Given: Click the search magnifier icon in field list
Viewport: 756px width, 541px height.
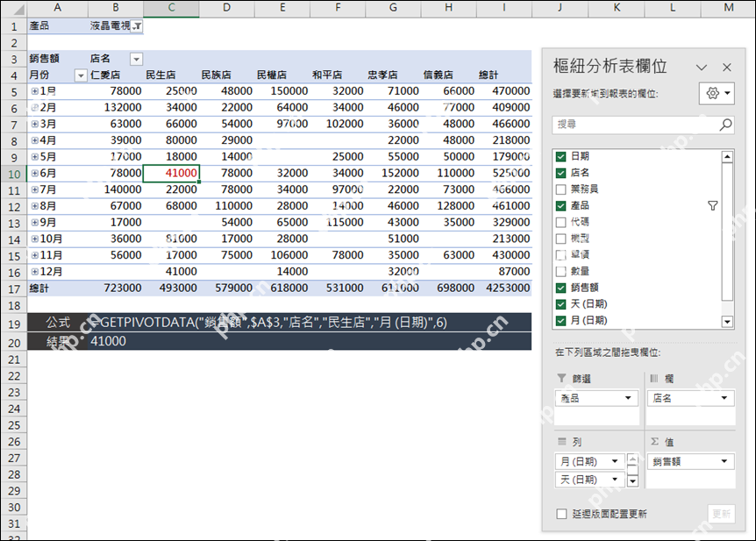Looking at the screenshot, I should (725, 125).
